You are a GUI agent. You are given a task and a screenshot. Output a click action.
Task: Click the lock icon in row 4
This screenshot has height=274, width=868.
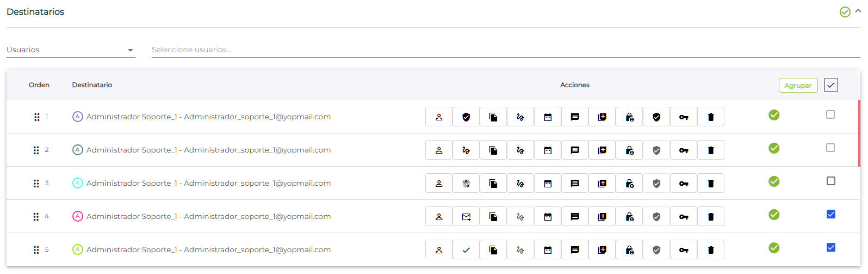click(629, 217)
